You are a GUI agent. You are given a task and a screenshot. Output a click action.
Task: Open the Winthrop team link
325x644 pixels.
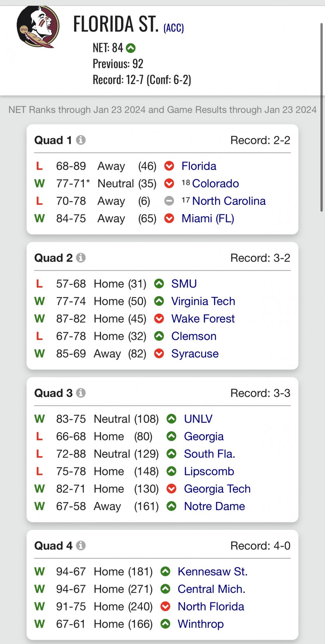pos(201,624)
